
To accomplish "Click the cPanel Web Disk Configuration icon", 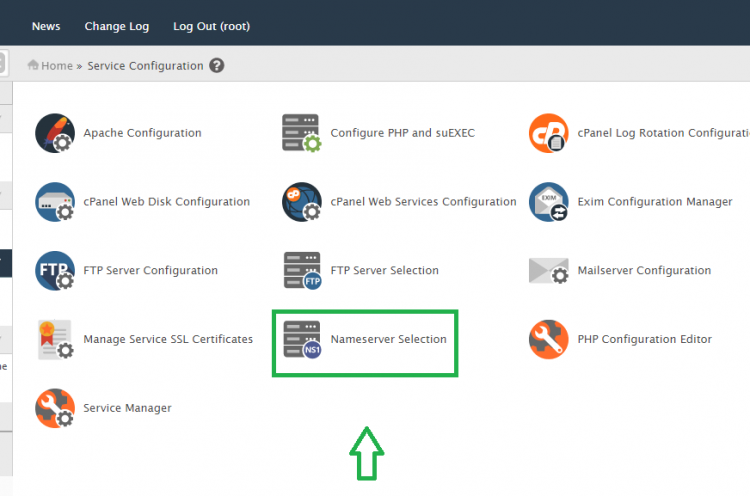I will click(55, 202).
